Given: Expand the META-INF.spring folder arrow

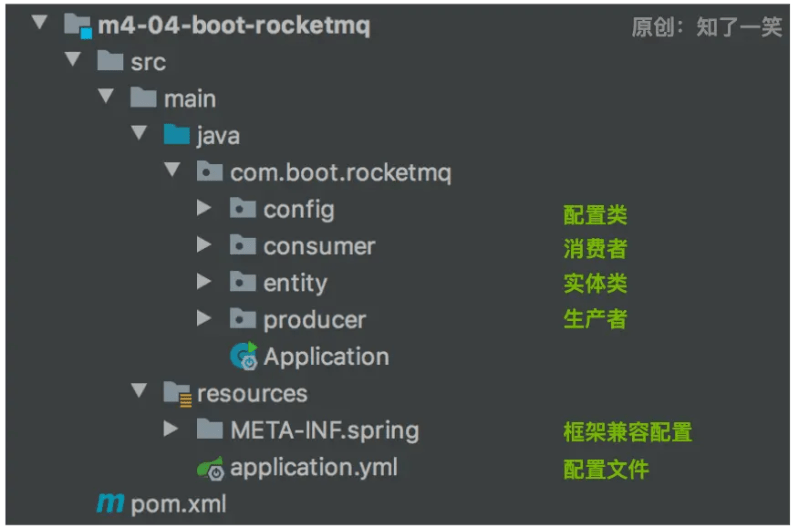Looking at the screenshot, I should click(x=171, y=429).
